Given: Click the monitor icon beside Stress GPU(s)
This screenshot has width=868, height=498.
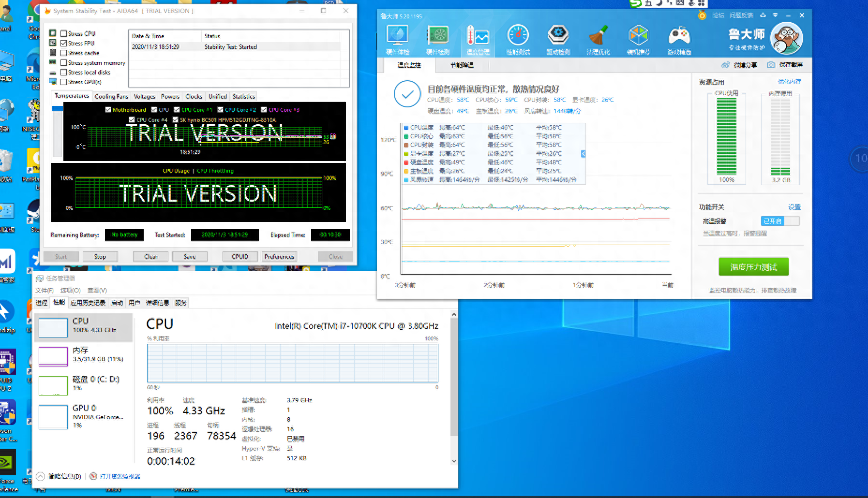Looking at the screenshot, I should 53,82.
